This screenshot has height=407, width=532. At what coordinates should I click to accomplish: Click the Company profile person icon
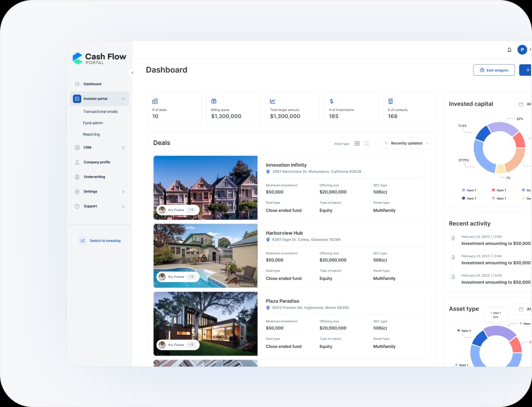[x=77, y=162]
